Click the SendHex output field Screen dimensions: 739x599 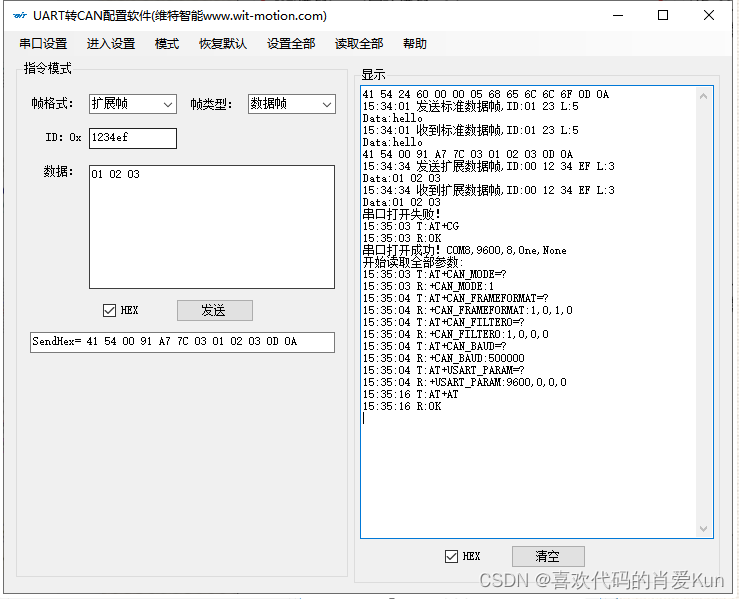[x=182, y=342]
